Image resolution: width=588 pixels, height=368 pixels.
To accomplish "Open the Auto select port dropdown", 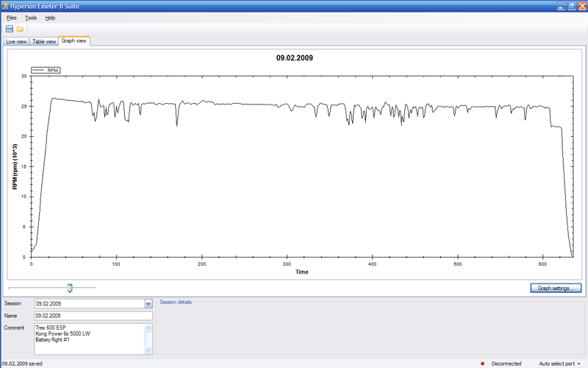I will click(559, 364).
